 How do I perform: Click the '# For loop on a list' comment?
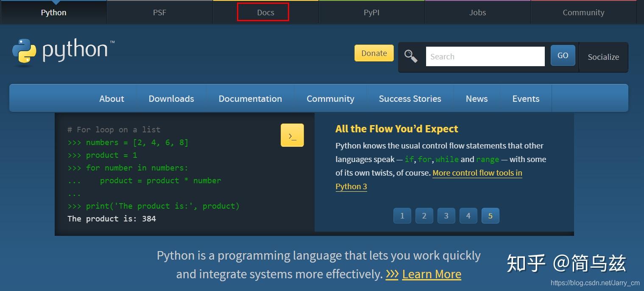tap(114, 130)
